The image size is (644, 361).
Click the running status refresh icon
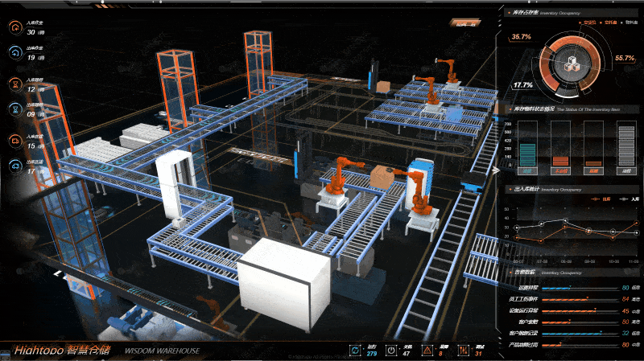coord(357,351)
